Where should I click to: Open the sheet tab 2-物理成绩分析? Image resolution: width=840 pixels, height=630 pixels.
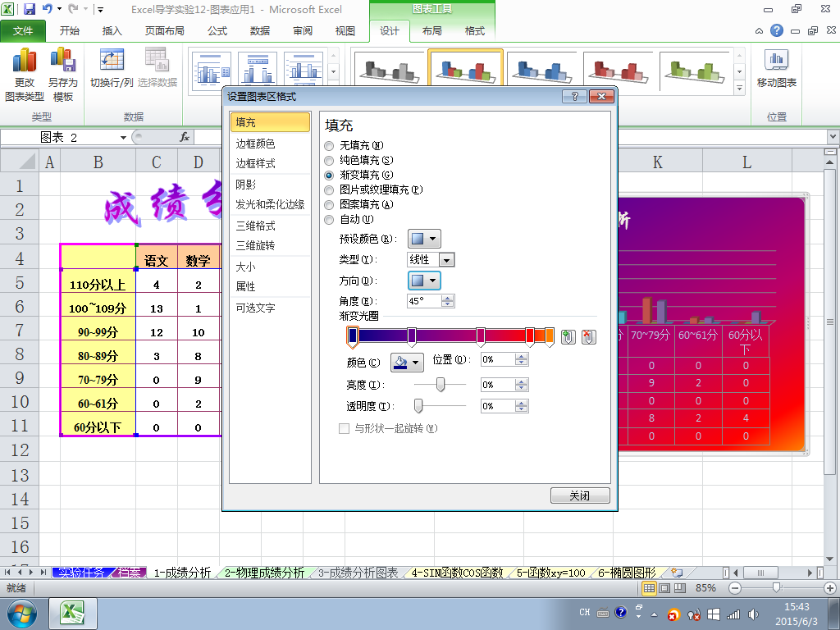[x=264, y=573]
